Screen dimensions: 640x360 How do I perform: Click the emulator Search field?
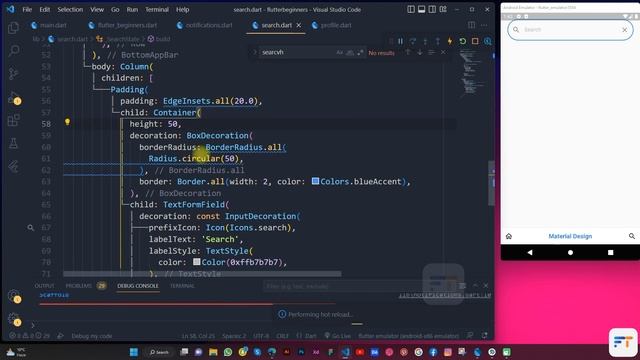coord(570,29)
